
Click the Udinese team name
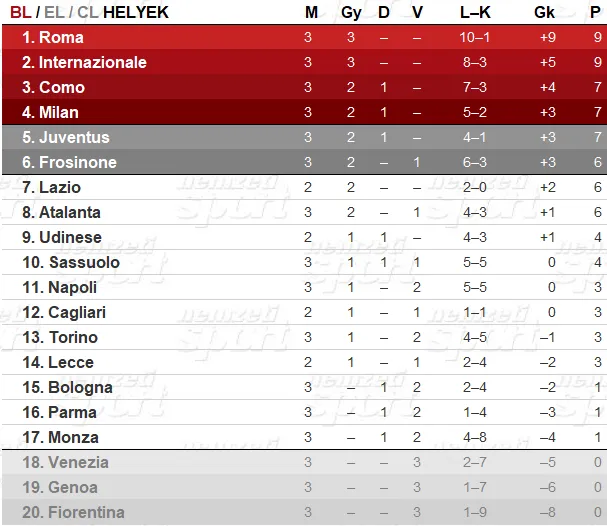[70, 237]
